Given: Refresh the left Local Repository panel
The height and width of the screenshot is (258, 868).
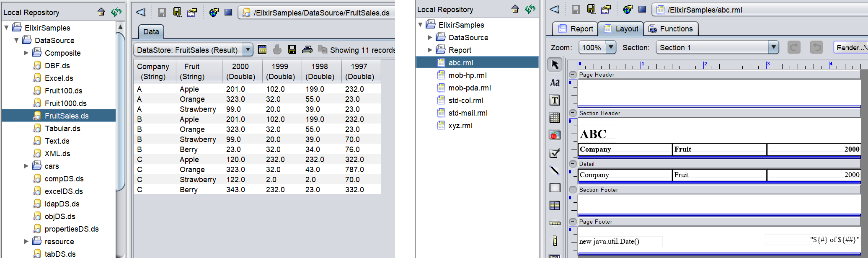Looking at the screenshot, I should (x=116, y=12).
